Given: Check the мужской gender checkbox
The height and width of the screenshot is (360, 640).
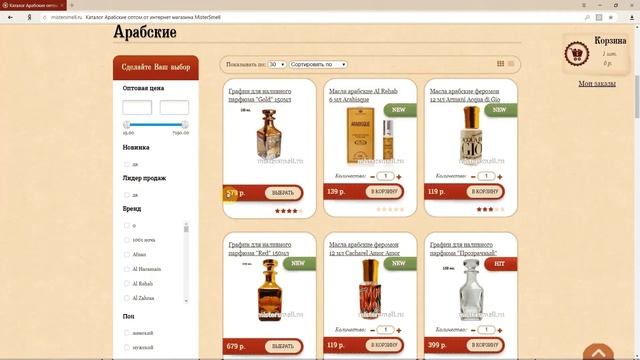Looking at the screenshot, I should tap(127, 347).
